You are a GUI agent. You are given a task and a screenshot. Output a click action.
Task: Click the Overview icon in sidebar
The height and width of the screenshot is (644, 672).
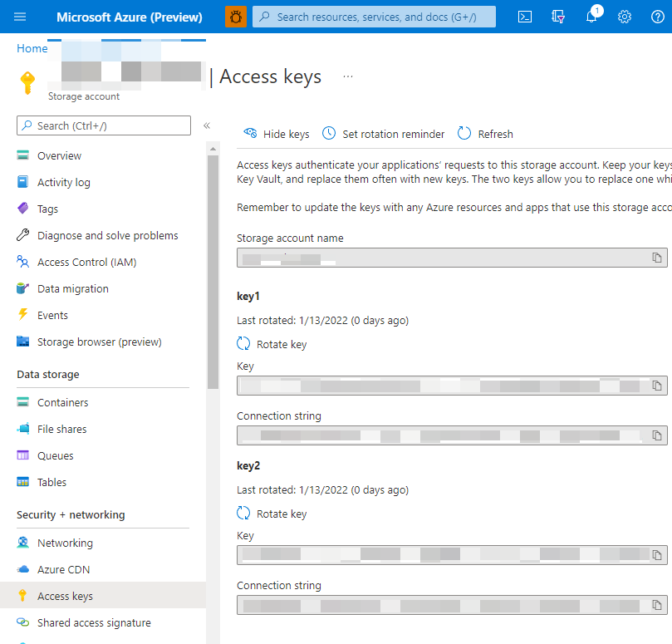[22, 155]
